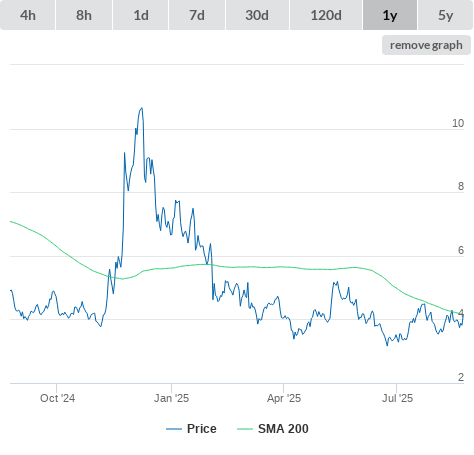Select the 30d range tab
474x455 pixels.
257,15
